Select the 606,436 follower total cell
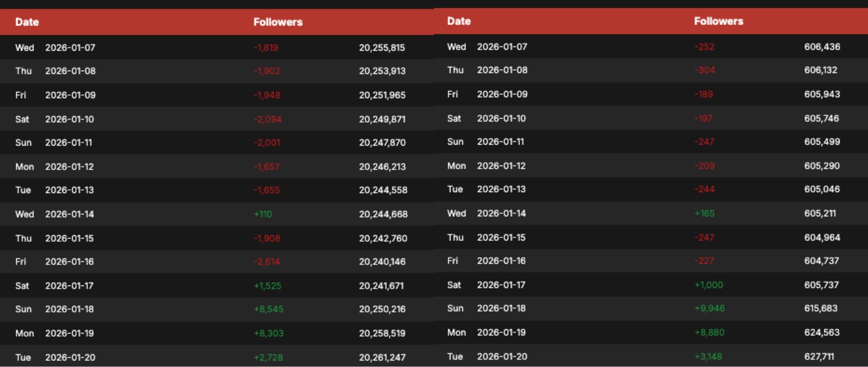868x367 pixels. pyautogui.click(x=821, y=47)
